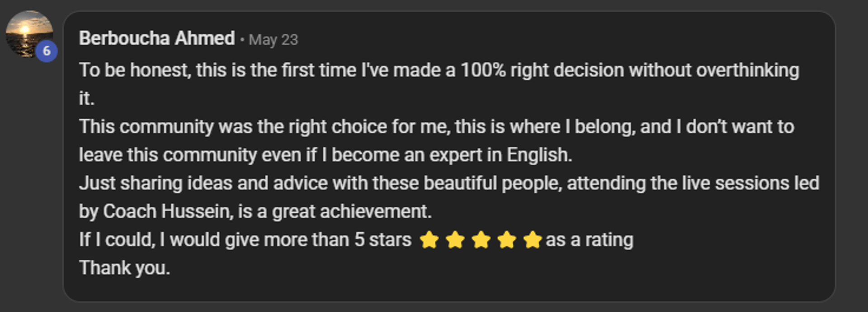868x312 pixels.
Task: Click the "If I could" sentence start
Action: tap(117, 240)
